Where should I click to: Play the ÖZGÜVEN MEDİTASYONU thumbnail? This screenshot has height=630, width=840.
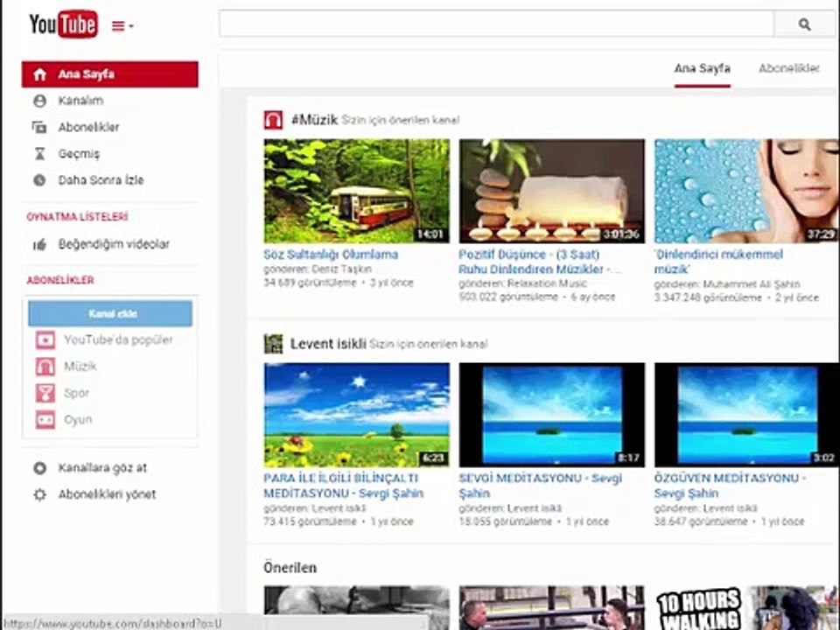(746, 415)
